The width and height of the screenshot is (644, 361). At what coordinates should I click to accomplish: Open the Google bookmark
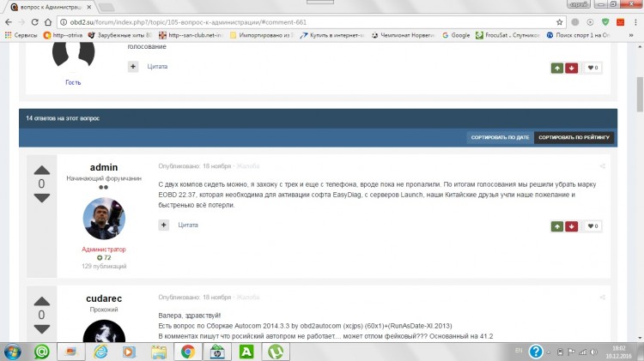tap(456, 35)
